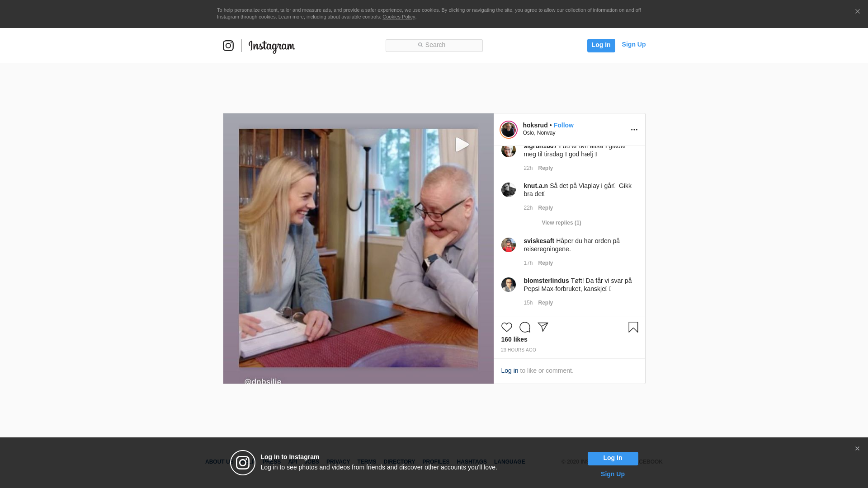Share post using paper plane icon

click(543, 327)
